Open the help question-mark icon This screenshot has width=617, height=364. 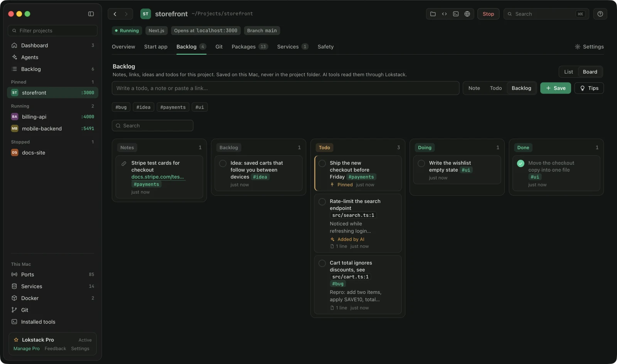click(x=600, y=14)
